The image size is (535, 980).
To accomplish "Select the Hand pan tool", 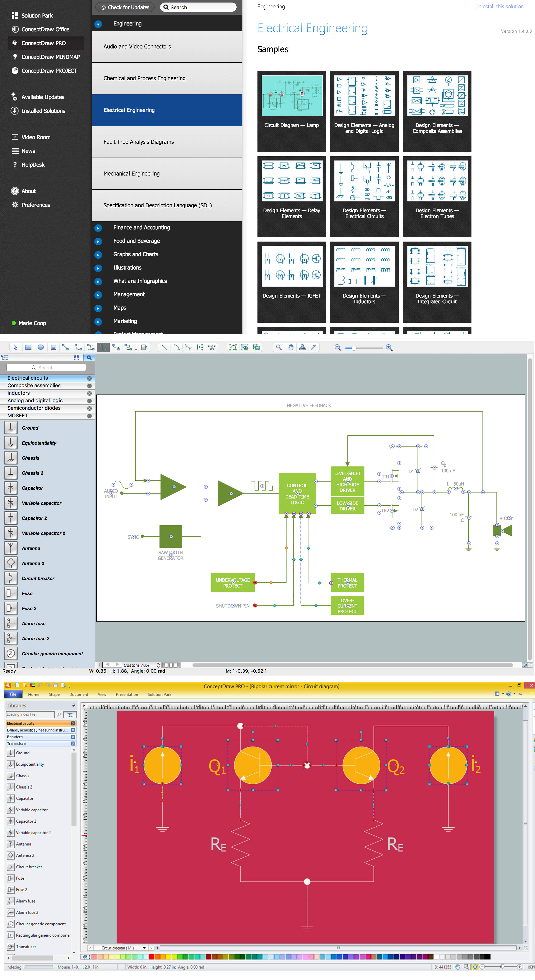I will (x=290, y=347).
